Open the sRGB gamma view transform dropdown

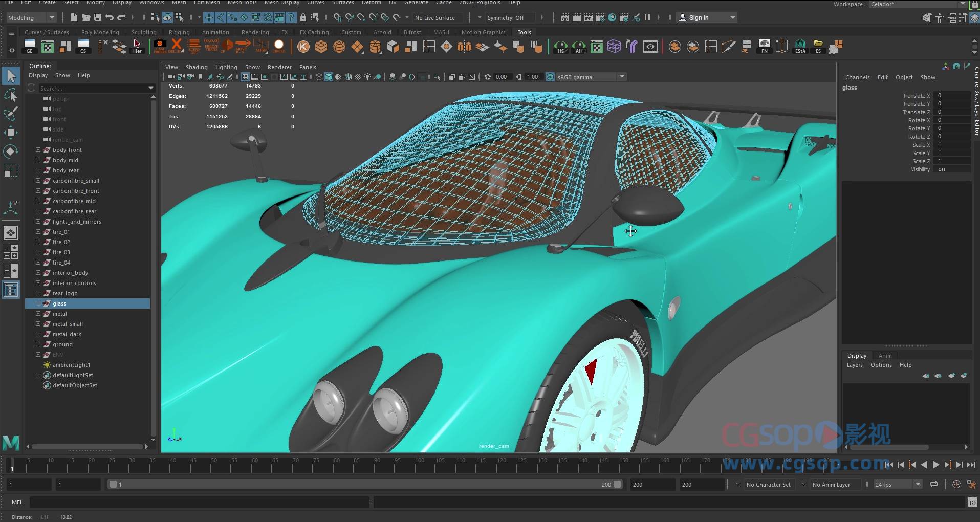point(591,77)
